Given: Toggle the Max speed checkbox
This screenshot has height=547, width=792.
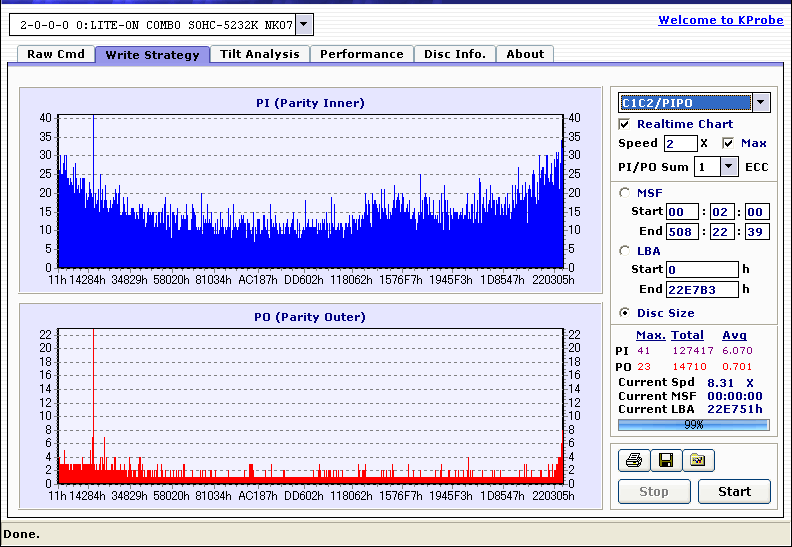Looking at the screenshot, I should [x=728, y=143].
